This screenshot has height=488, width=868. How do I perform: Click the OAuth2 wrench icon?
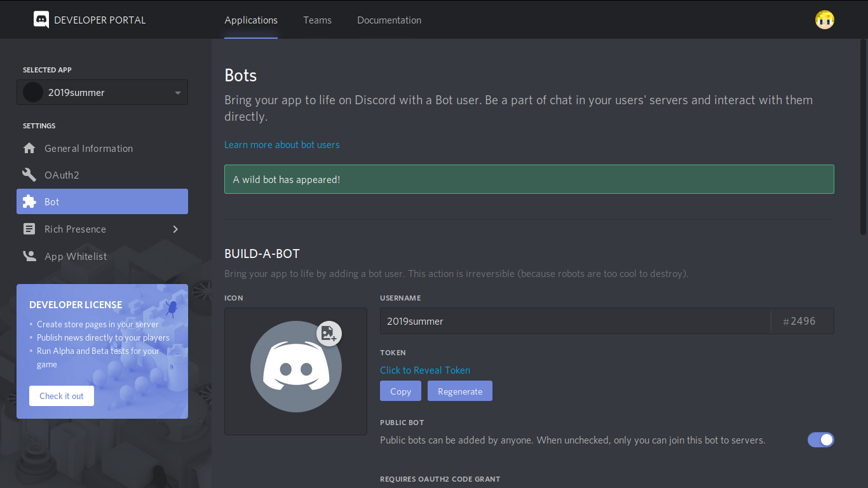pos(29,175)
